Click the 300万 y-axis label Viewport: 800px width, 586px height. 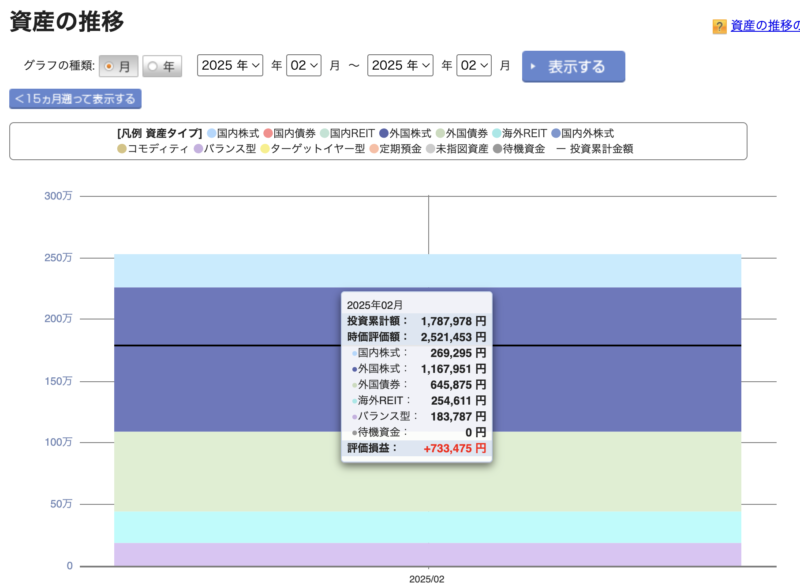pyautogui.click(x=58, y=196)
